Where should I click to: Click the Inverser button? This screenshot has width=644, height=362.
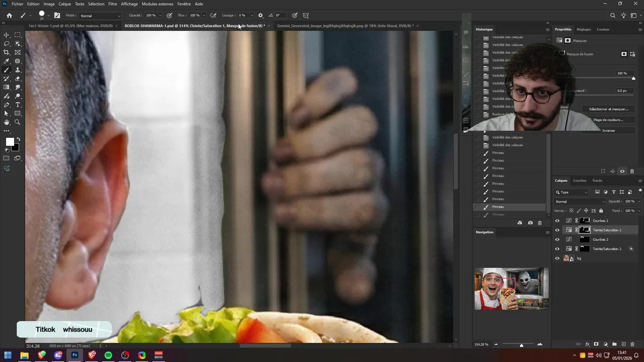click(608, 131)
